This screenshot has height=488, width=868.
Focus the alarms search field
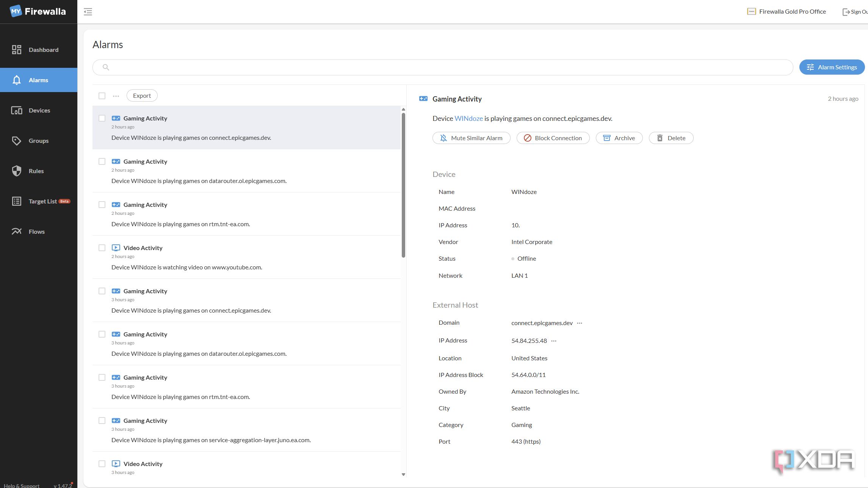click(443, 67)
